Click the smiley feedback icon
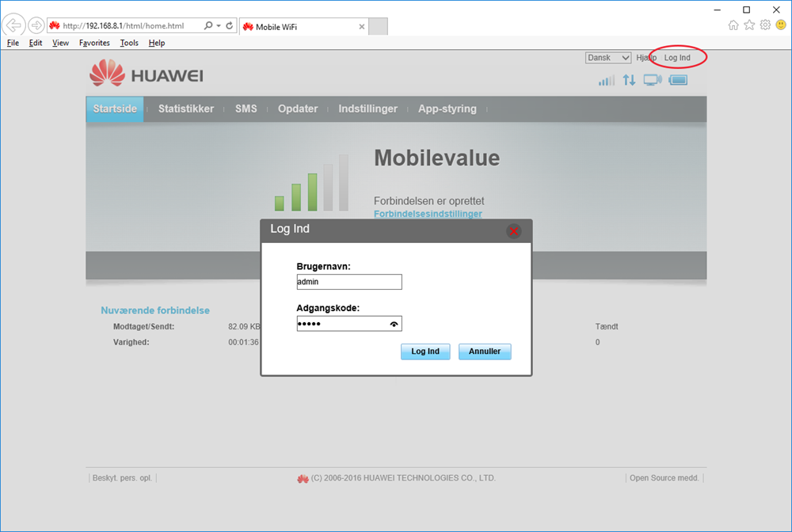Screen dimensions: 792x532 [781, 25]
